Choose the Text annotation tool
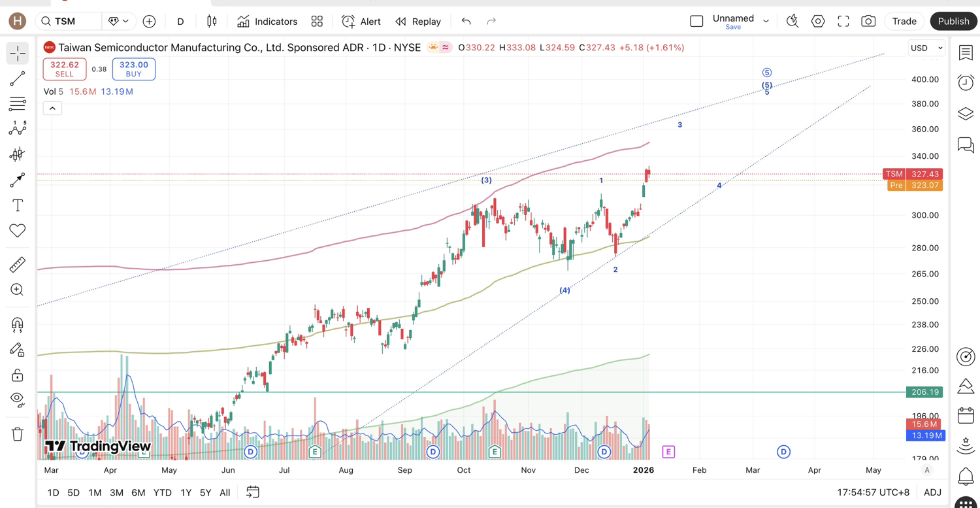This screenshot has width=980, height=508. tap(18, 205)
